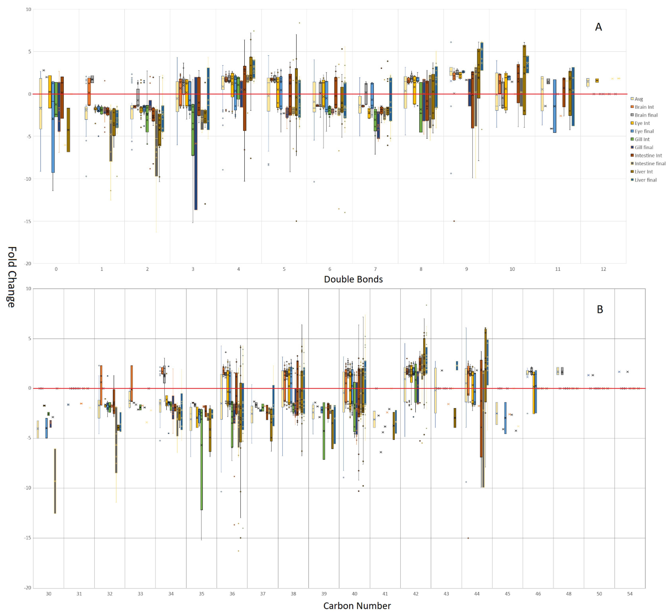This screenshot has height=616, width=672.
Task: Click the Gill final legend label
Action: 644,147
